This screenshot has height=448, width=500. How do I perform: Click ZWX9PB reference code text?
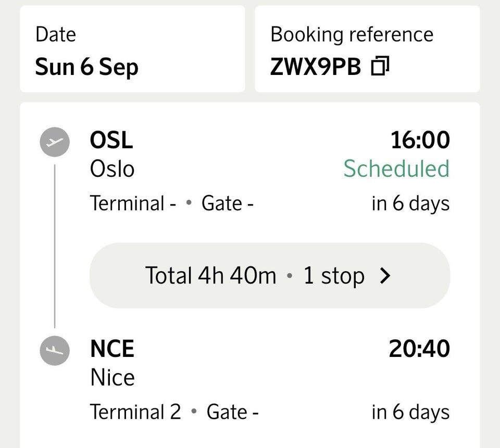click(316, 67)
